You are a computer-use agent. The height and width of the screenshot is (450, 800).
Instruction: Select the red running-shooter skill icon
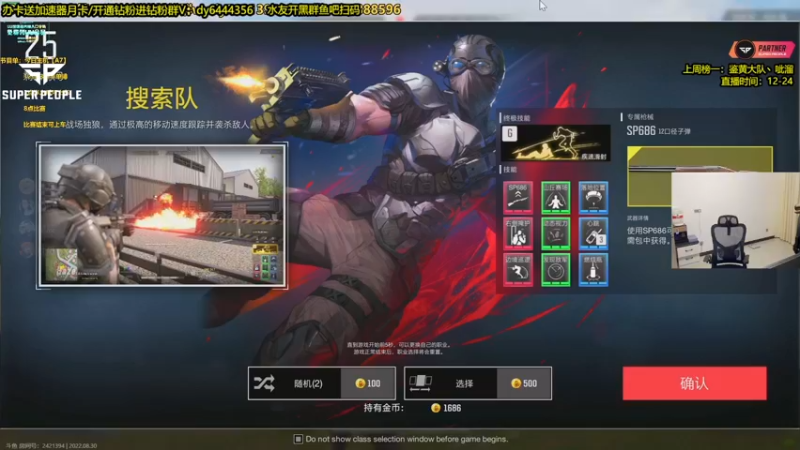(x=518, y=269)
